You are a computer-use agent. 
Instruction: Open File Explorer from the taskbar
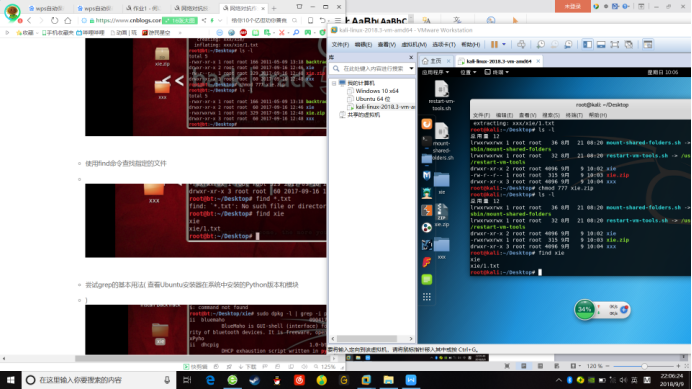(x=388, y=380)
